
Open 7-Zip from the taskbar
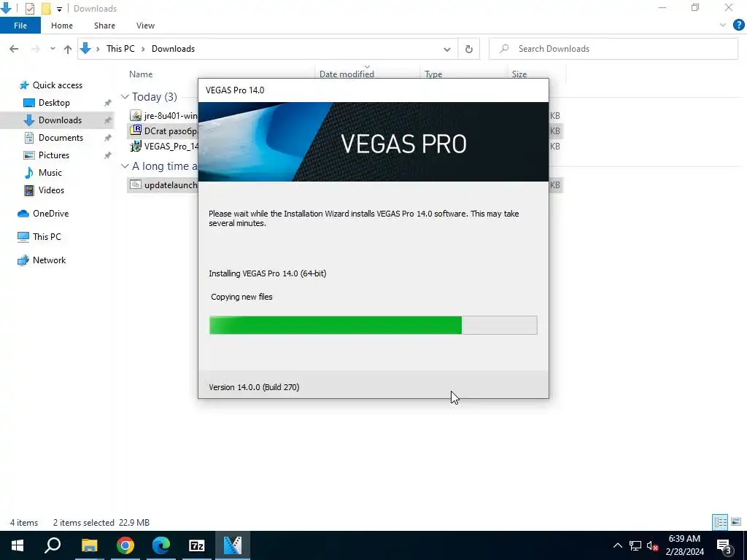pyautogui.click(x=197, y=545)
